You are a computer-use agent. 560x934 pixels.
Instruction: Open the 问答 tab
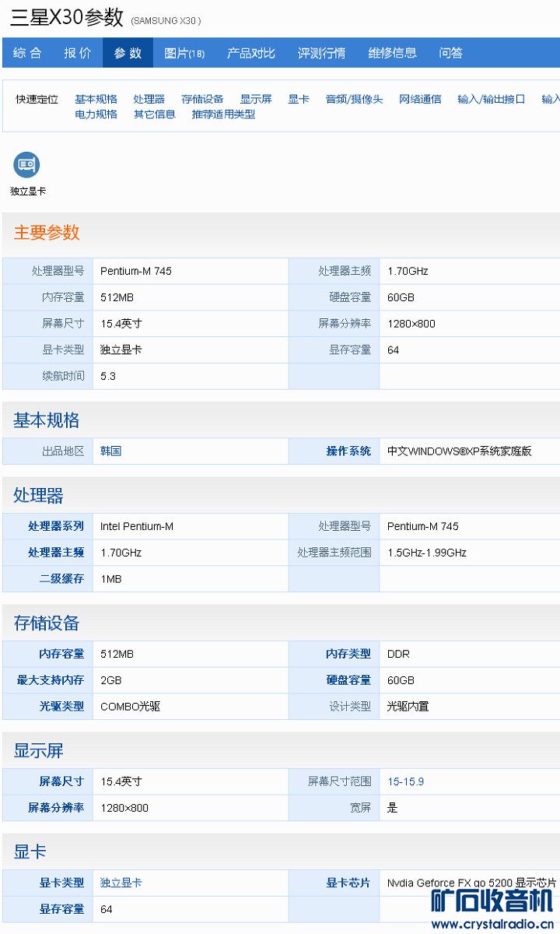(x=451, y=53)
